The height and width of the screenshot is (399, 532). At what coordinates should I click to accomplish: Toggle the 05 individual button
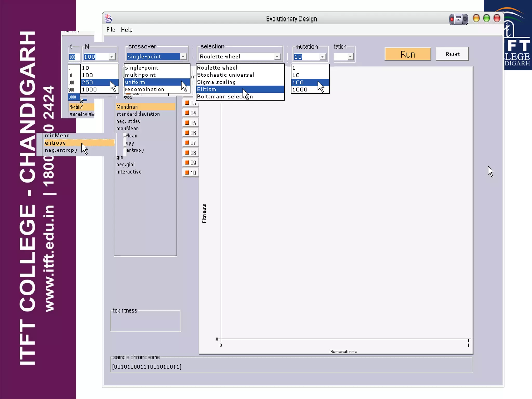click(x=191, y=123)
